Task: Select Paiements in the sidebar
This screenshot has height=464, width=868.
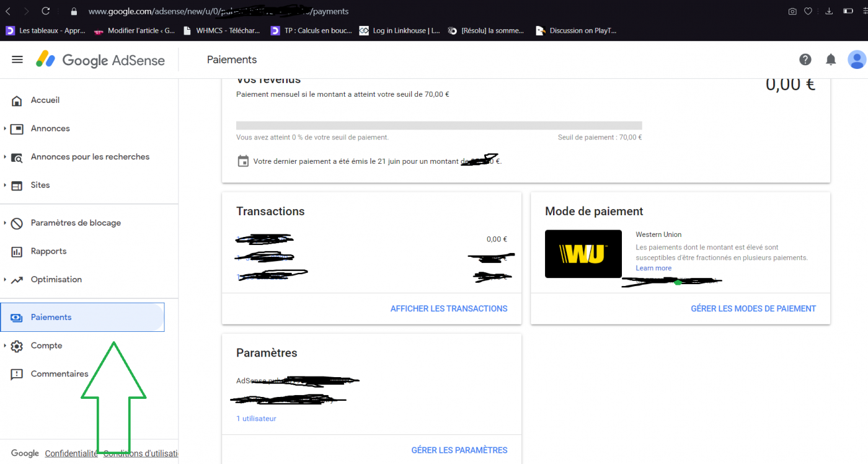Action: point(82,317)
